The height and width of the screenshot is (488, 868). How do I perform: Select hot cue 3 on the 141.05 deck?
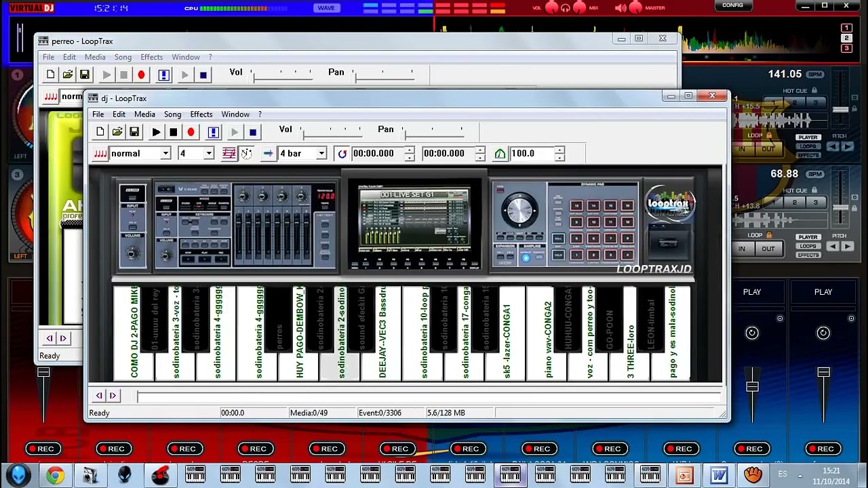816,103
